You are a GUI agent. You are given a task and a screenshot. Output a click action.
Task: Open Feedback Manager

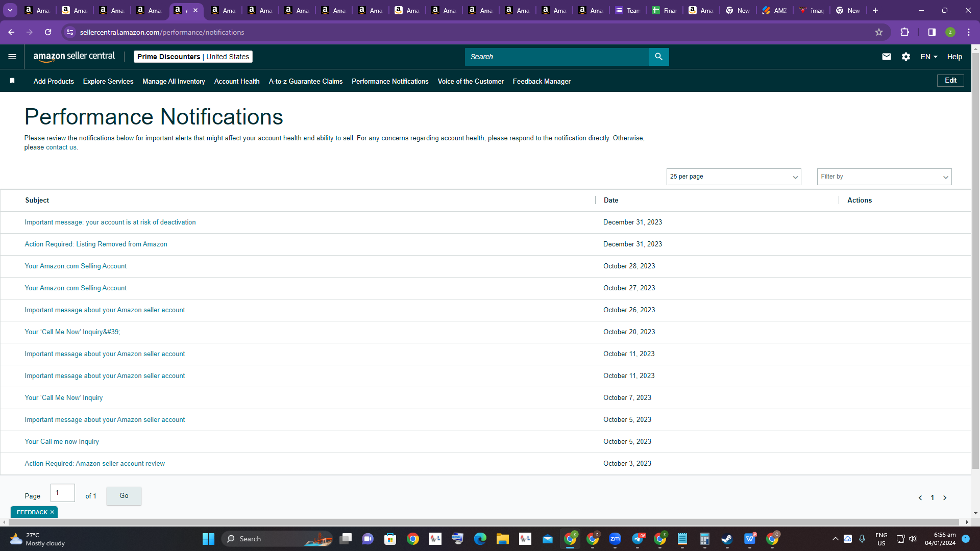(x=542, y=81)
